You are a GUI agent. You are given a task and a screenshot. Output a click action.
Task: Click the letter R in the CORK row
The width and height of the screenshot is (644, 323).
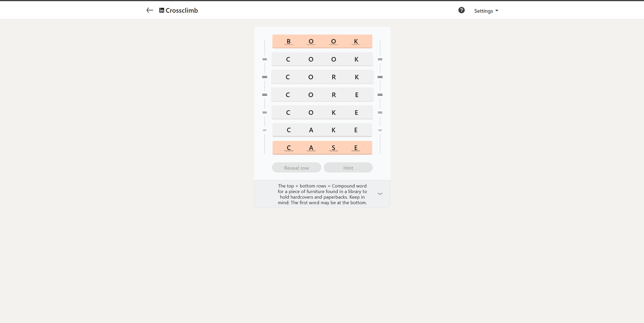(334, 77)
